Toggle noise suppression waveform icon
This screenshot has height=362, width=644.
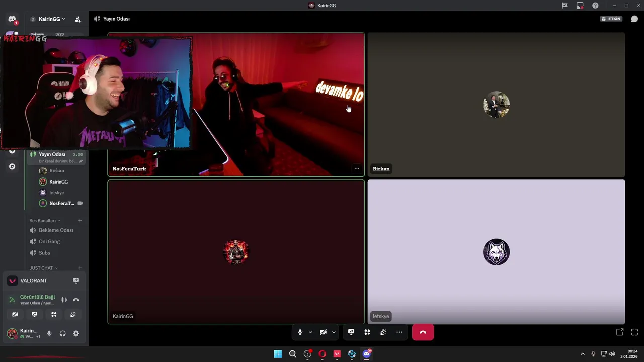click(64, 300)
